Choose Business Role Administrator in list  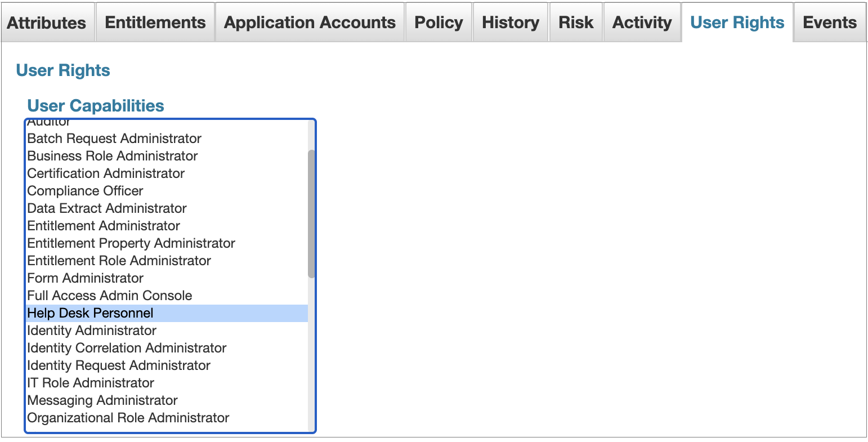coord(113,156)
